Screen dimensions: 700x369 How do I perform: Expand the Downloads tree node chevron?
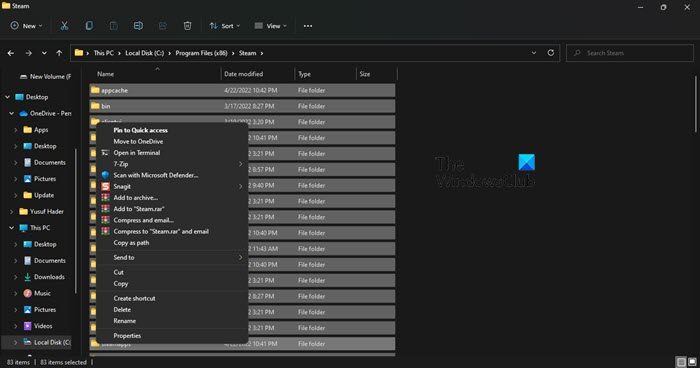tap(16, 277)
